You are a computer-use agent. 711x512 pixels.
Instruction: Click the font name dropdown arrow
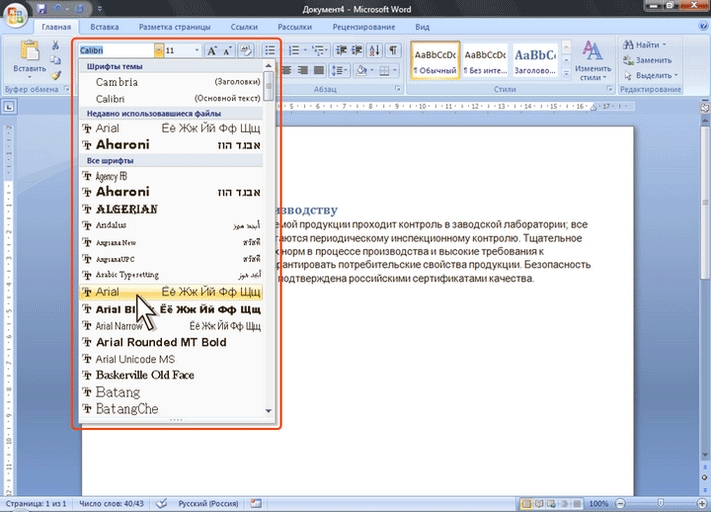pos(158,50)
